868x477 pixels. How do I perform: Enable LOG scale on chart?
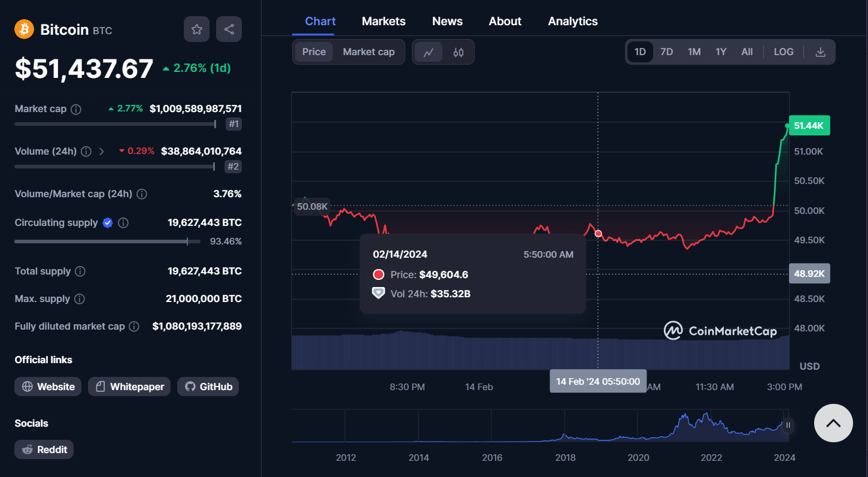pyautogui.click(x=783, y=52)
